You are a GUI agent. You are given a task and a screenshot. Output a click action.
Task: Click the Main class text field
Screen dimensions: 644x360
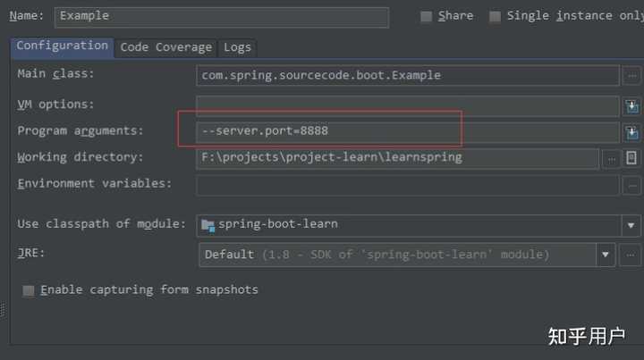point(408,76)
